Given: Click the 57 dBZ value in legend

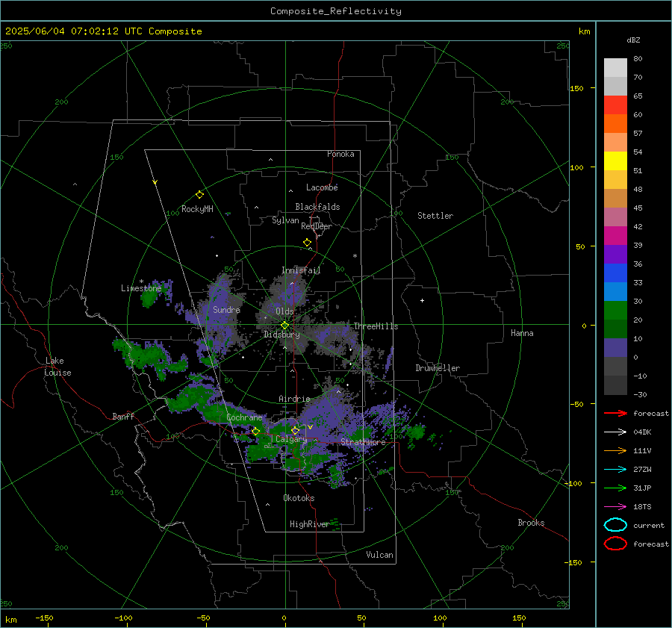Looking at the screenshot, I should pos(638,134).
